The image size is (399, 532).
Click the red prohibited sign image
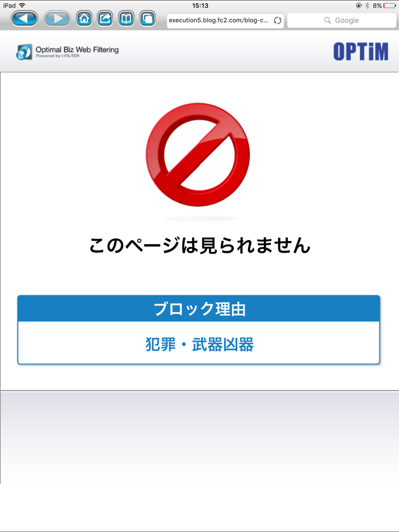pyautogui.click(x=198, y=155)
